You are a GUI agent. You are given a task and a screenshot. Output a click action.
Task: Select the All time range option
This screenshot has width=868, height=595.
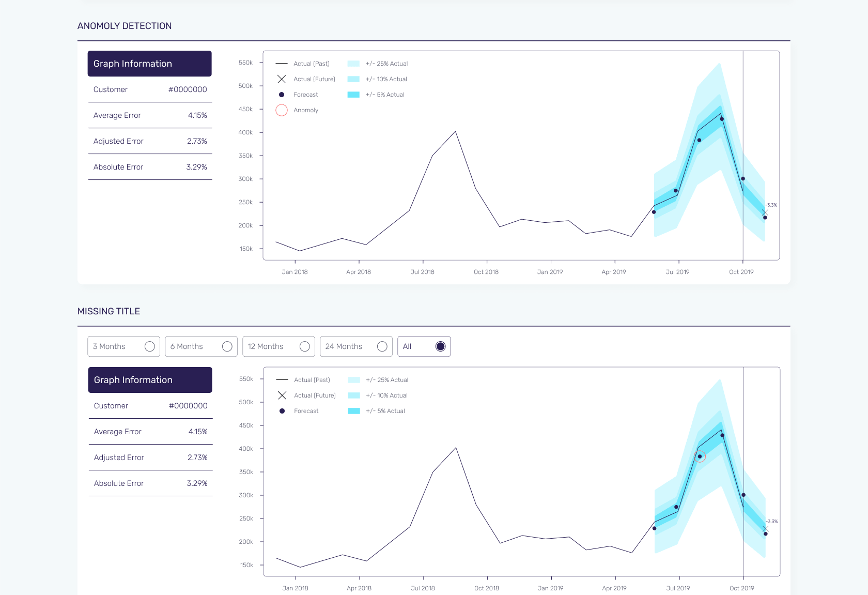coord(424,346)
